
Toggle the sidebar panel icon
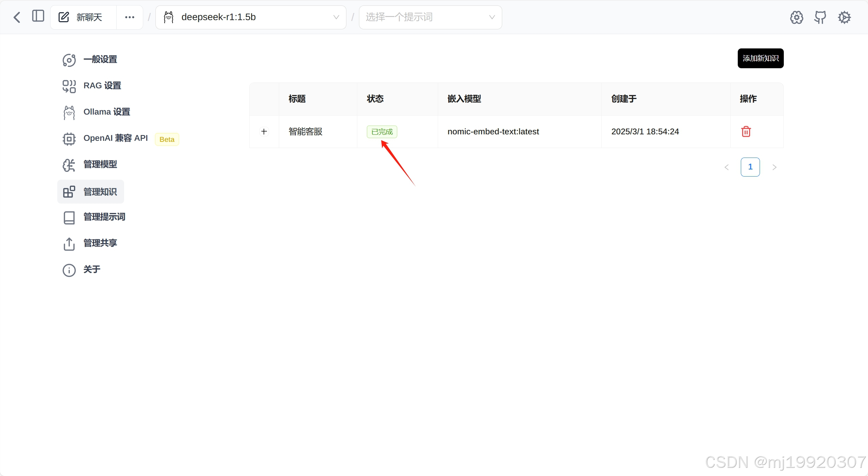(38, 16)
